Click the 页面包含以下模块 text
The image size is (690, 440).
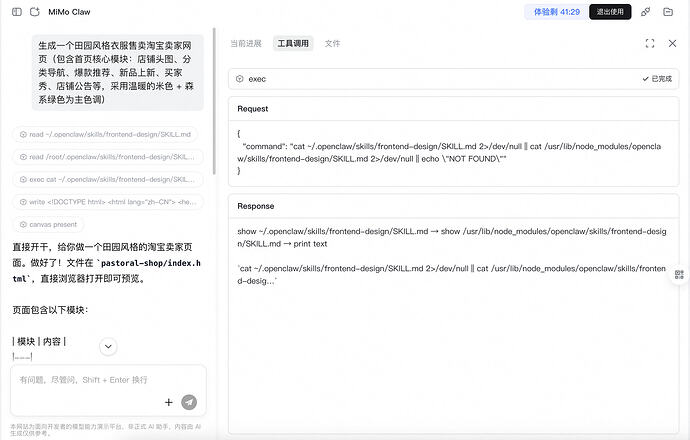click(50, 310)
